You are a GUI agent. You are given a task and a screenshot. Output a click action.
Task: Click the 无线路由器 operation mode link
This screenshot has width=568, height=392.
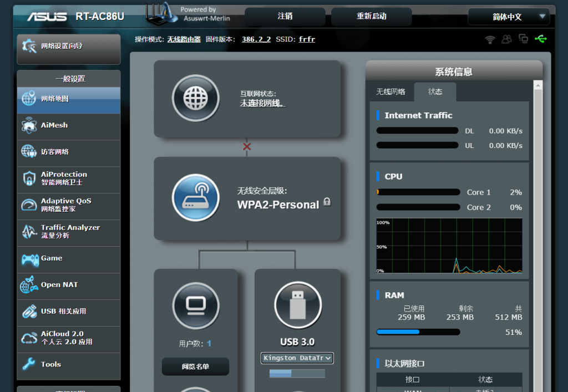[184, 39]
